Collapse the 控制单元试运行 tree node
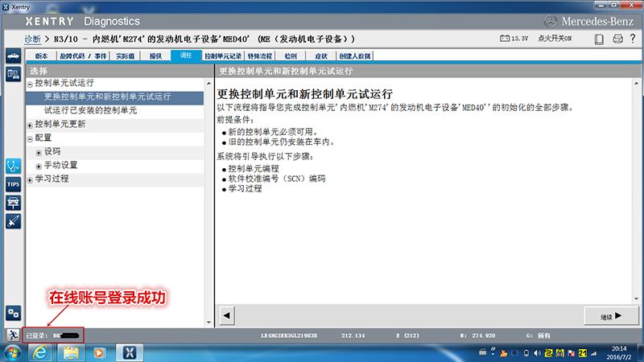The height and width of the screenshot is (362, 644). (30, 84)
